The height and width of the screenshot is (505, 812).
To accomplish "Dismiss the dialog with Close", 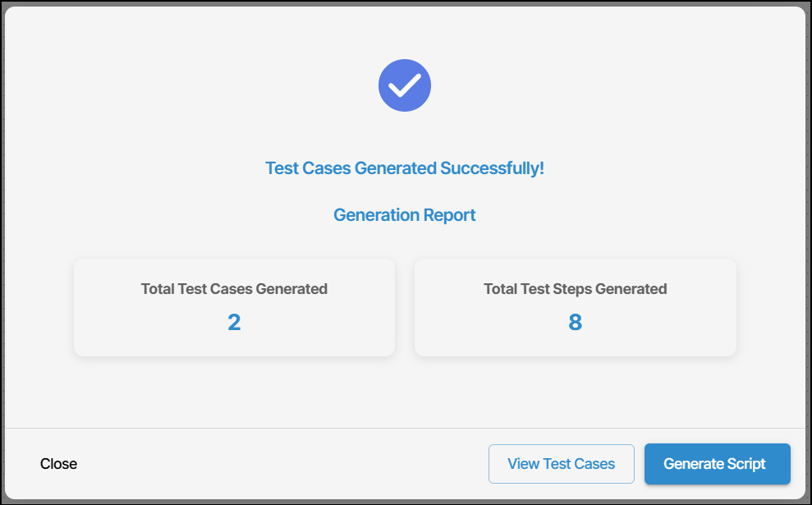I will tap(58, 464).
